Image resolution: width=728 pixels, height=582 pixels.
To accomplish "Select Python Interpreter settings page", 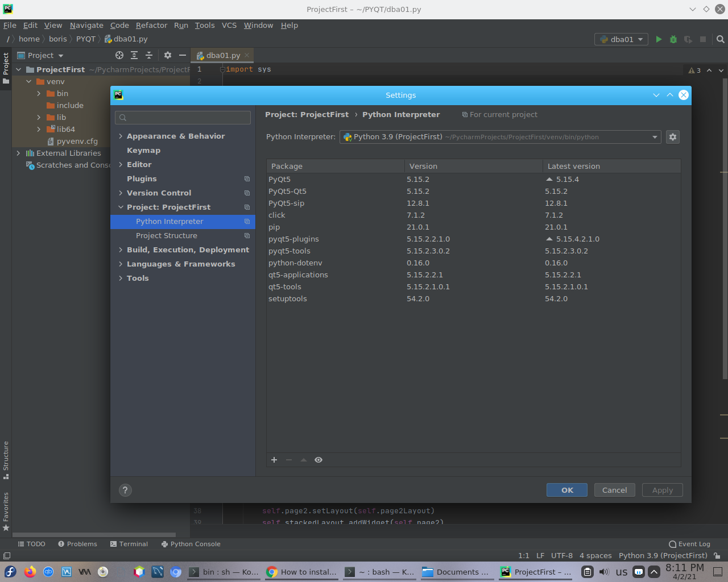I will 183,222.
